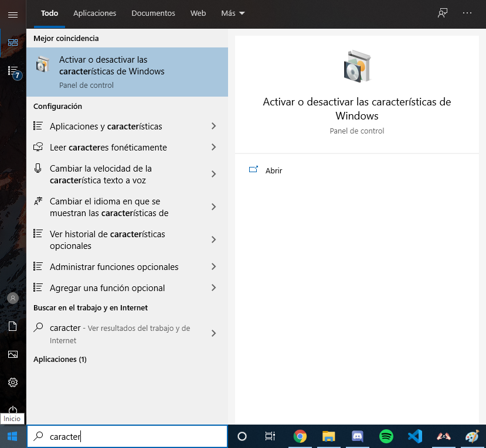The image size is (486, 448).
Task: Open the Documents icon in the sidebar
Action: click(12, 326)
